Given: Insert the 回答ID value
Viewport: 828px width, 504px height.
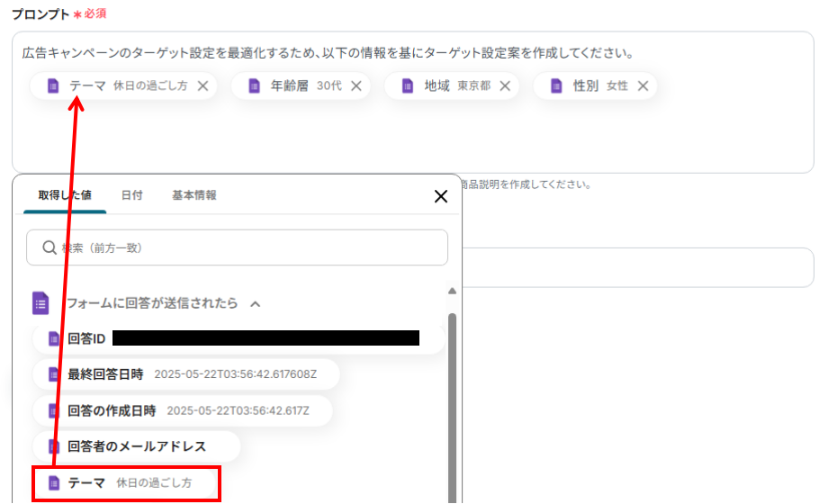Looking at the screenshot, I should click(238, 338).
